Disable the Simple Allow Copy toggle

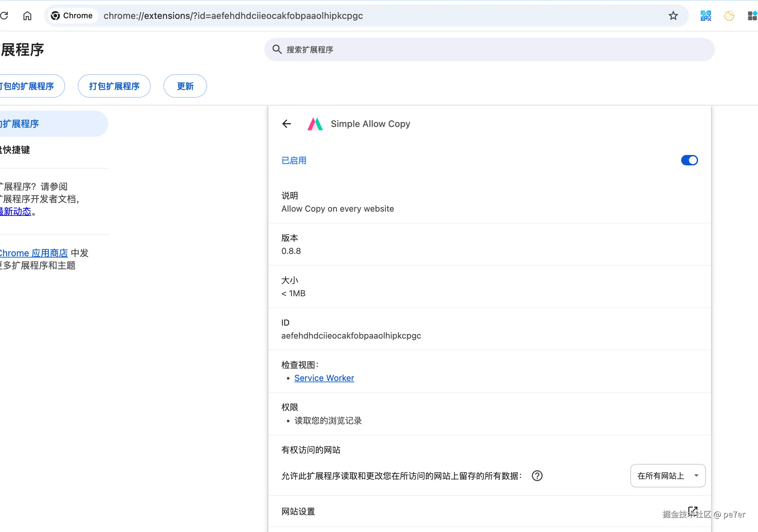[689, 161]
